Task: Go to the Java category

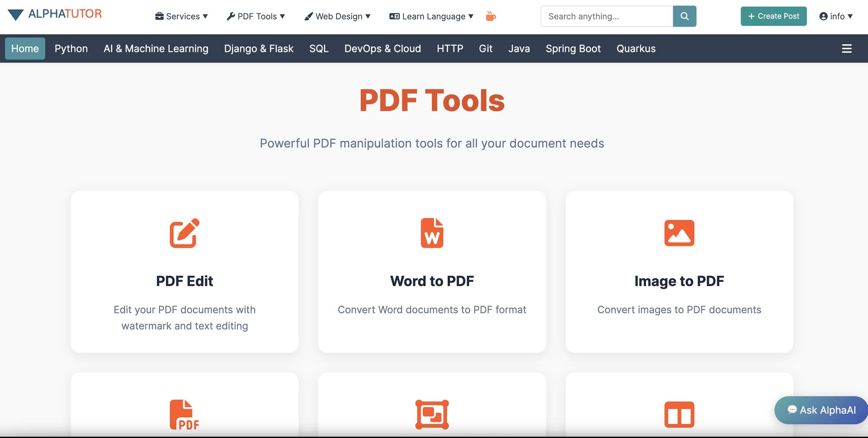Action: [519, 49]
